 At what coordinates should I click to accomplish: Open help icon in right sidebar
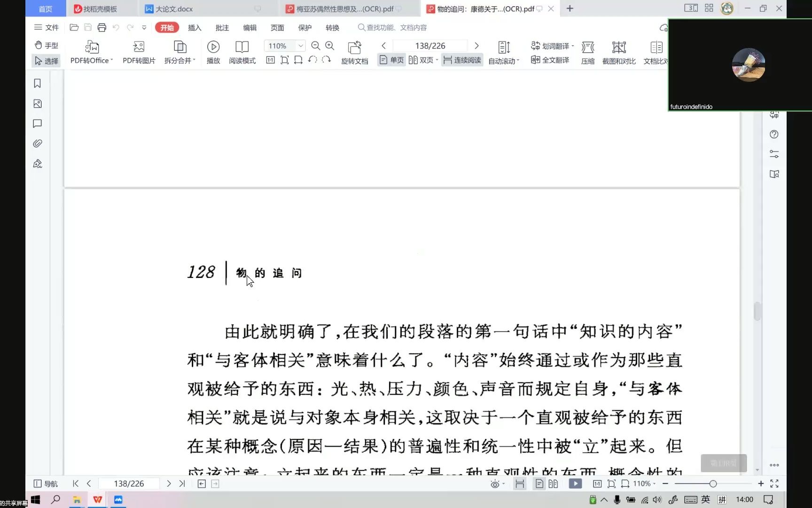(x=774, y=135)
